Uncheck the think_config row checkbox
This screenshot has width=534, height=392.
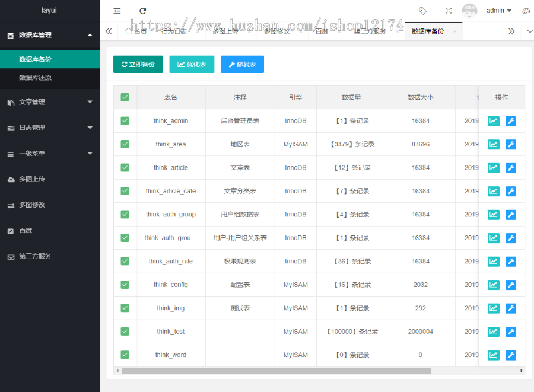125,285
